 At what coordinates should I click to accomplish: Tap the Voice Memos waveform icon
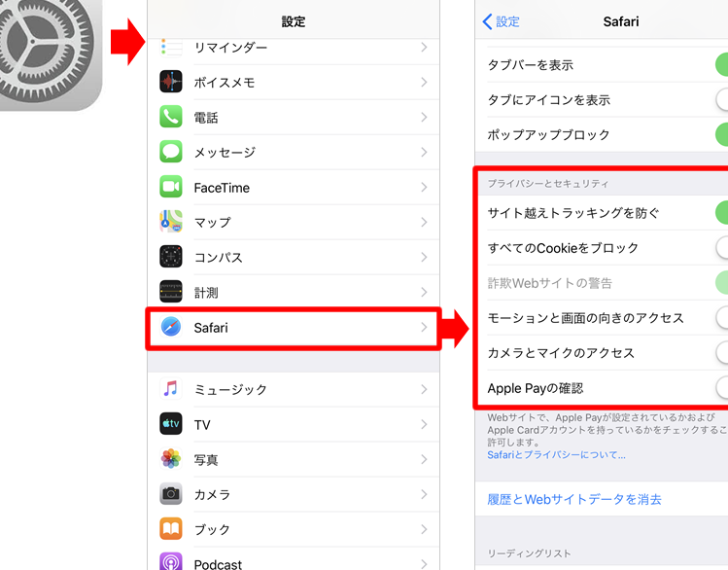pyautogui.click(x=171, y=82)
